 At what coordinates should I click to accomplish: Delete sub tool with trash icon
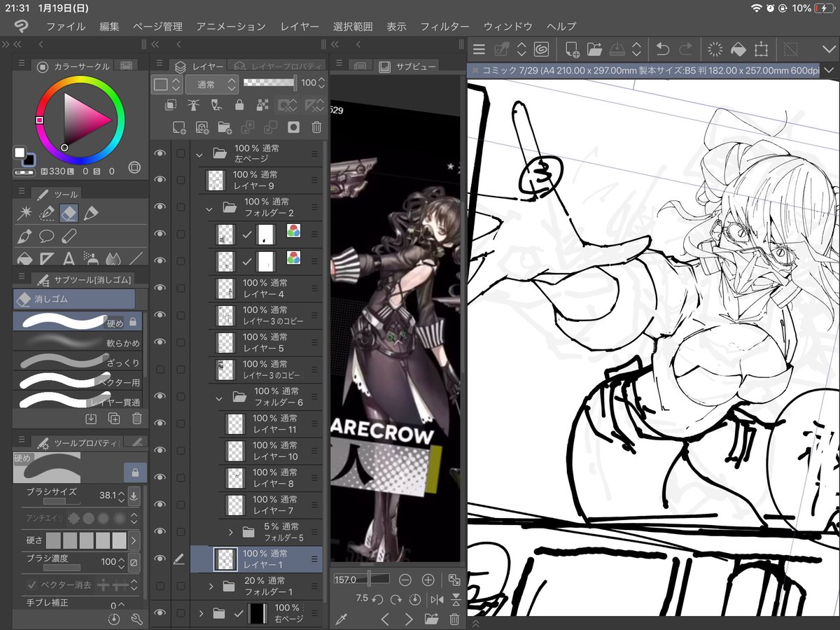136,419
